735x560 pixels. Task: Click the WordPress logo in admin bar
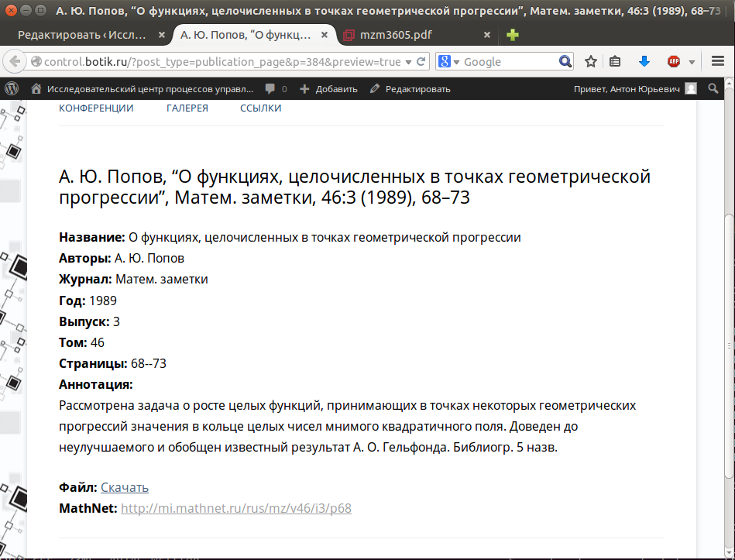click(x=12, y=88)
